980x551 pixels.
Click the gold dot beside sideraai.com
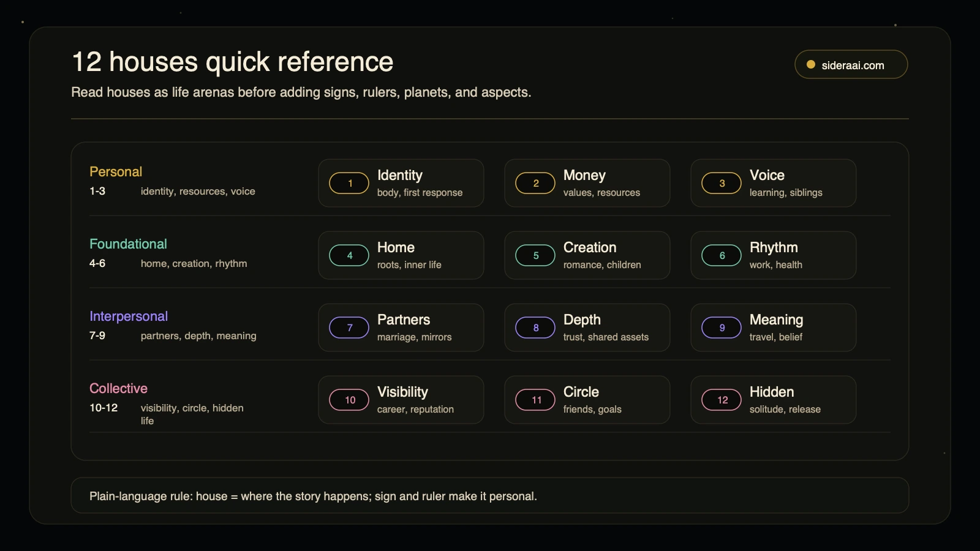click(811, 65)
